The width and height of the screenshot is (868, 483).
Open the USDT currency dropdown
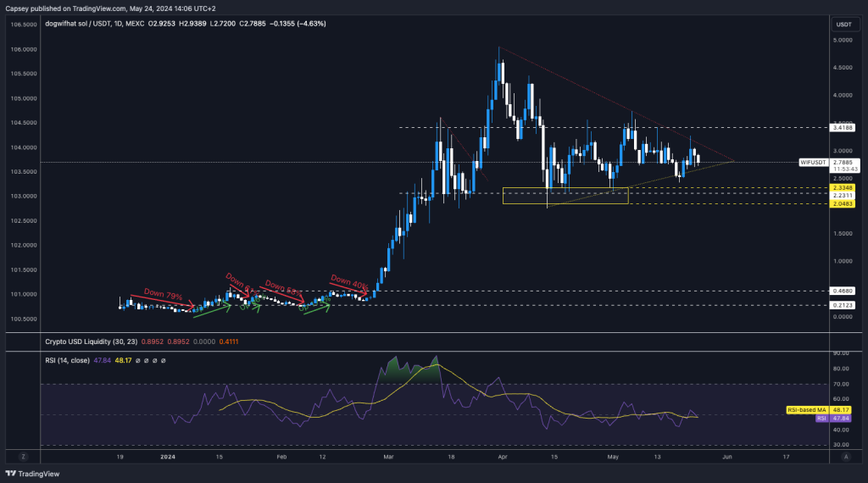tap(843, 24)
